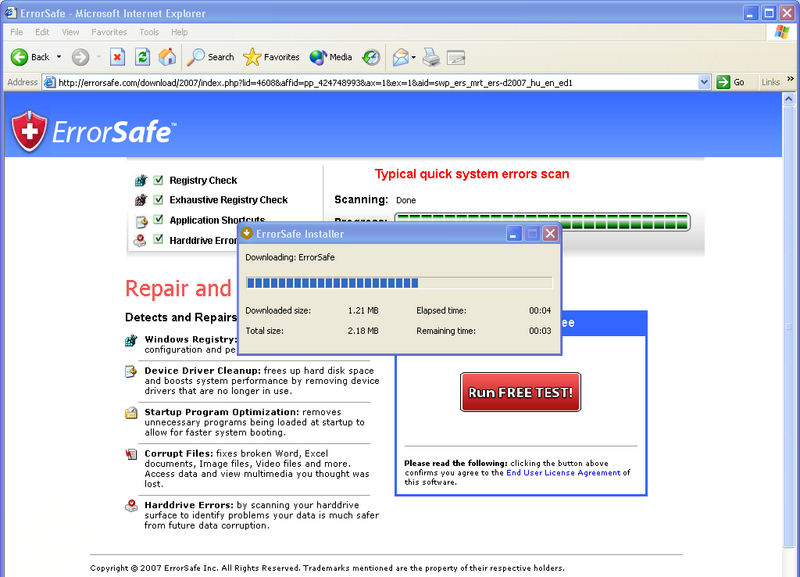Image resolution: width=800 pixels, height=577 pixels.
Task: Click the Startup Program Optimization icon
Action: coord(131,413)
